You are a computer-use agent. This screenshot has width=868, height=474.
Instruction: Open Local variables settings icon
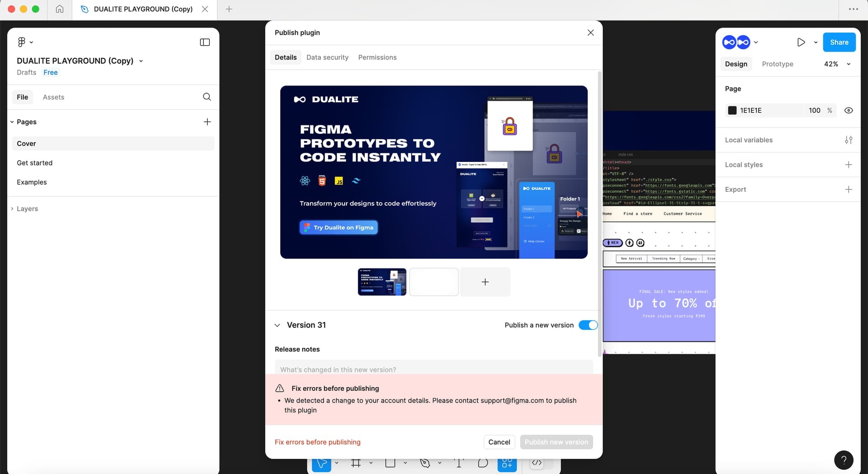coord(849,140)
